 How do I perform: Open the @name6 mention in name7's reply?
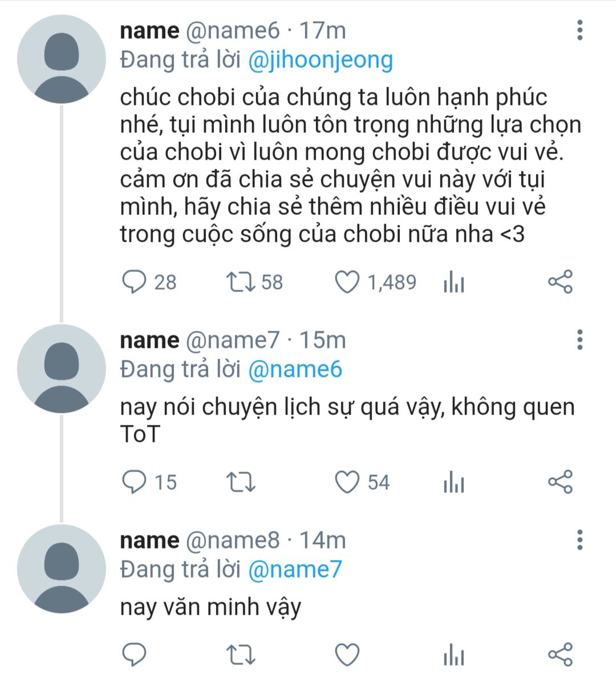295,370
